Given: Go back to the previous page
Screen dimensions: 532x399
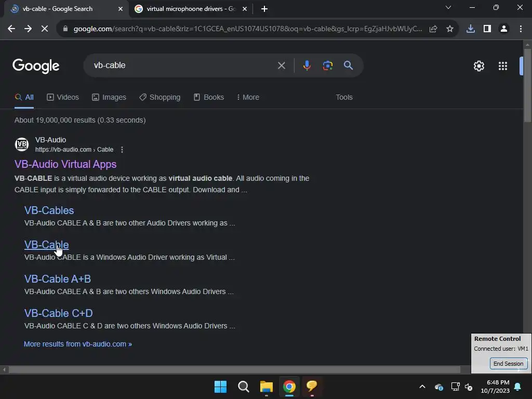Looking at the screenshot, I should tap(11, 29).
